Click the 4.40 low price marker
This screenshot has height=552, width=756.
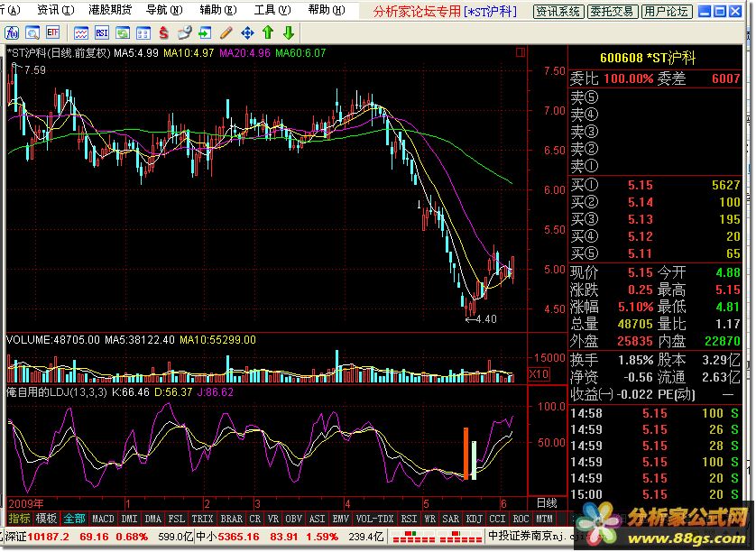[x=486, y=319]
